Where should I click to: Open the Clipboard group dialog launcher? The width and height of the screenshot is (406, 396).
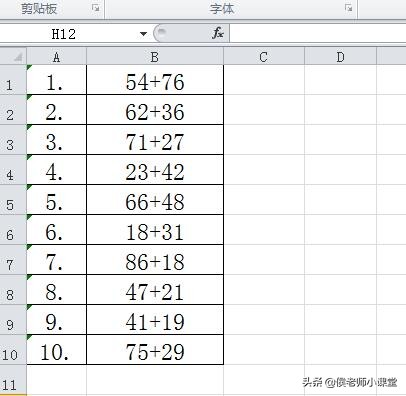click(96, 9)
